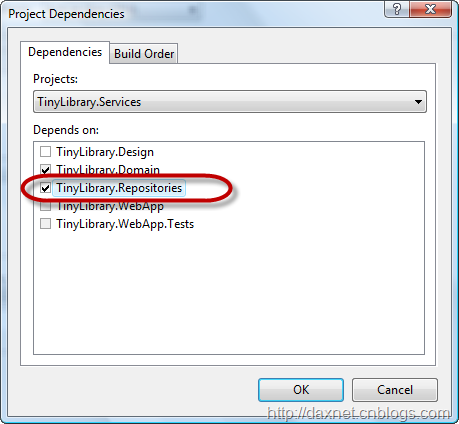Close the Project Dependencies dialog
Viewport: 459px width, 424px height.
[x=431, y=9]
